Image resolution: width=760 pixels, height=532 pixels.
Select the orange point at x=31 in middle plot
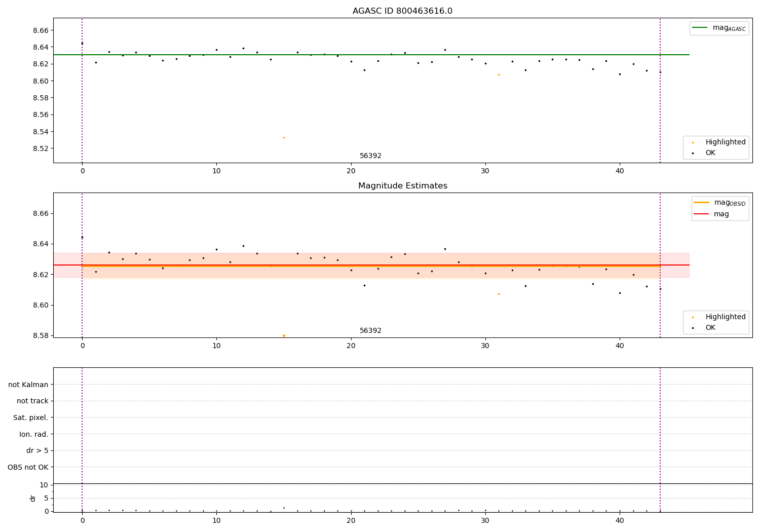pyautogui.click(x=499, y=294)
